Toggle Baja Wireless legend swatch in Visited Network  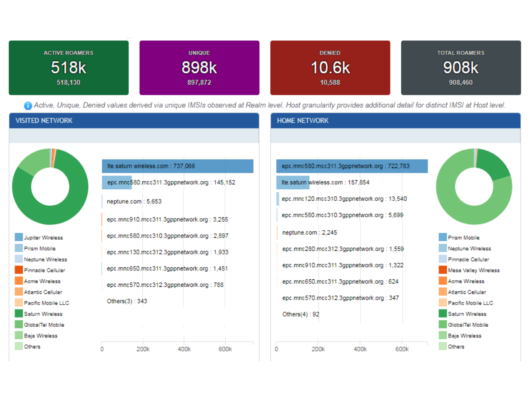coord(19,336)
